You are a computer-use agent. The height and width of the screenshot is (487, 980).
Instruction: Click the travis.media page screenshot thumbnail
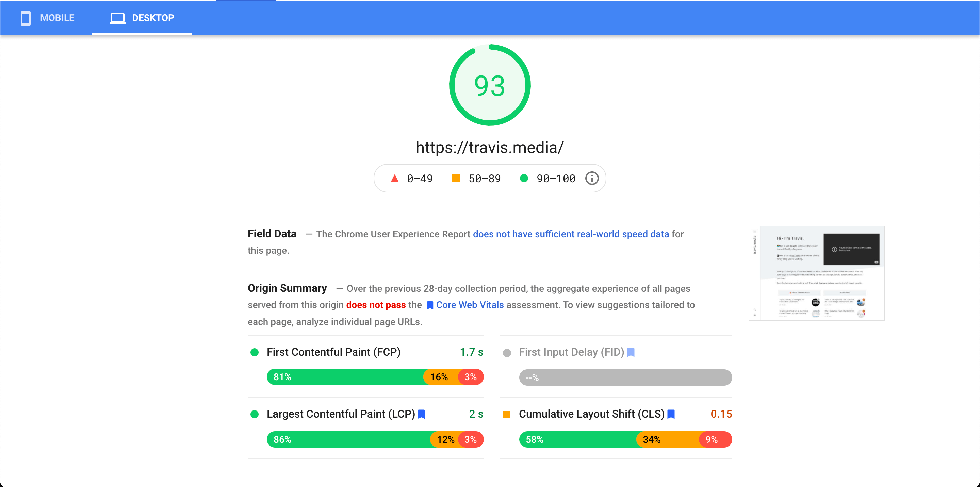click(x=816, y=273)
